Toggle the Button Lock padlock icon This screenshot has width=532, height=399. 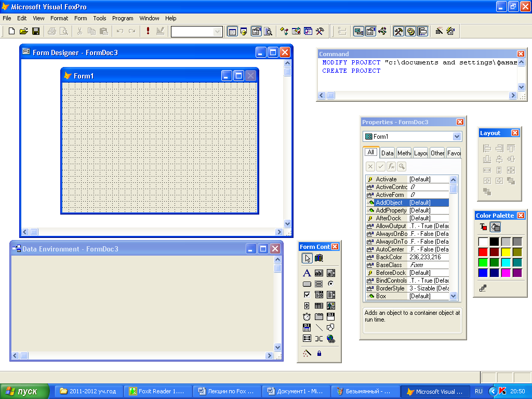(320, 353)
